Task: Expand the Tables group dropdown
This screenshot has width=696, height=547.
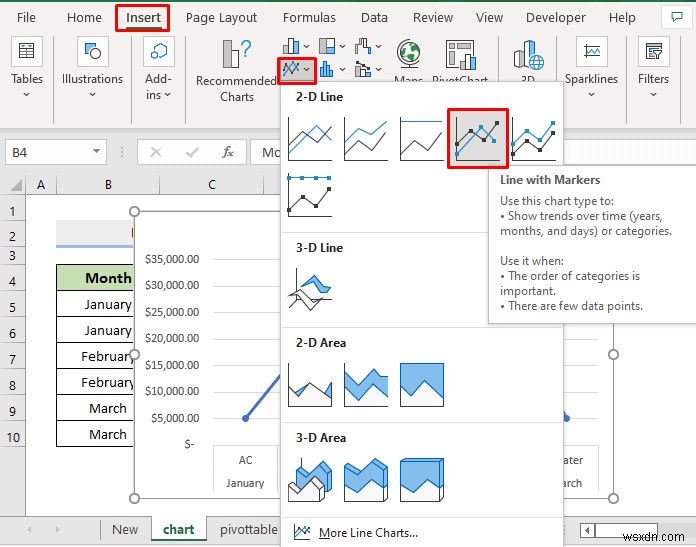Action: (27, 95)
